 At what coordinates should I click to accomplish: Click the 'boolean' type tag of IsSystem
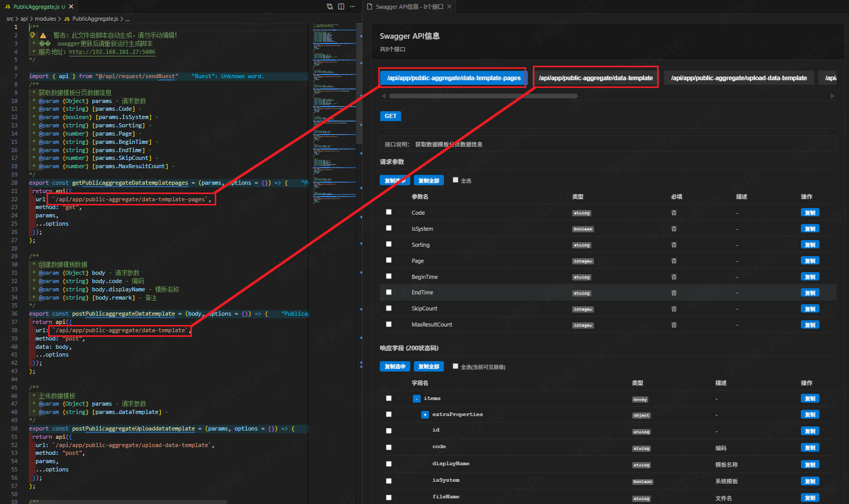tap(583, 229)
